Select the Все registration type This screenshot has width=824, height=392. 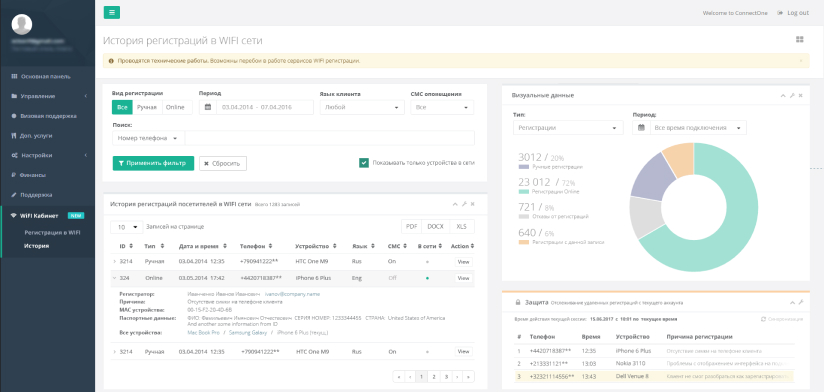click(x=122, y=107)
